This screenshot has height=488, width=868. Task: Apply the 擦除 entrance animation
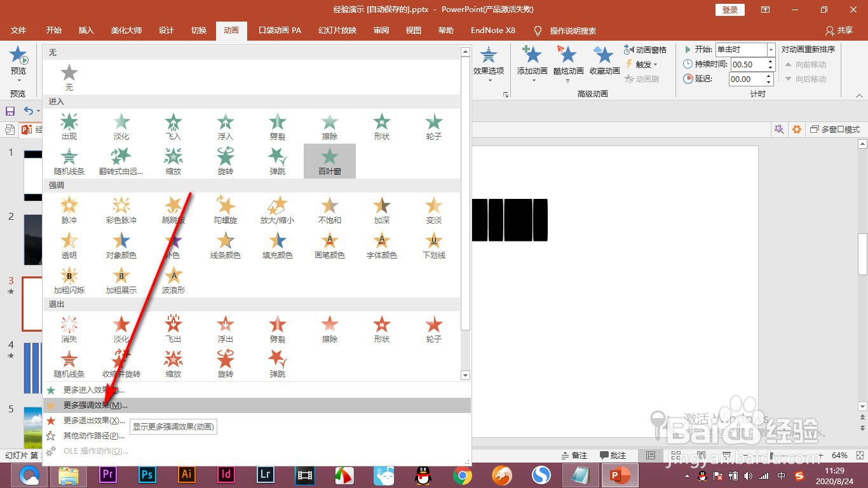[x=330, y=126]
